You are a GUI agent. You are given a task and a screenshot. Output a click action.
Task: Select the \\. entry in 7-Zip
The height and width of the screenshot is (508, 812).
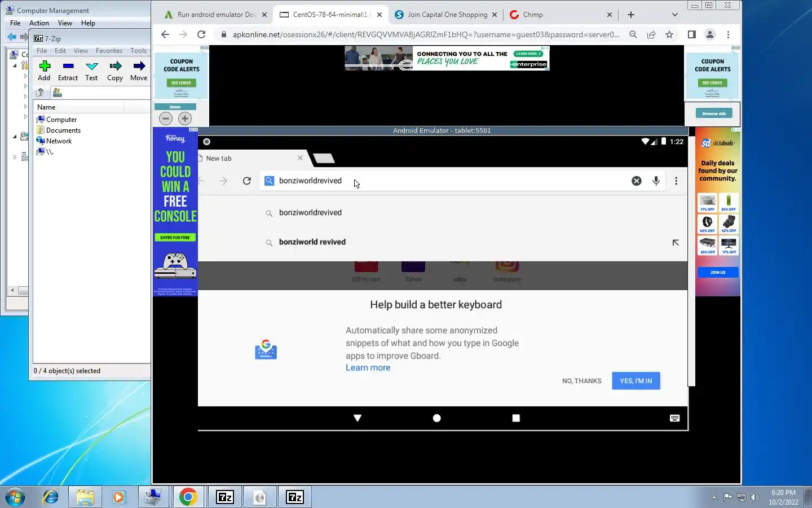point(45,152)
